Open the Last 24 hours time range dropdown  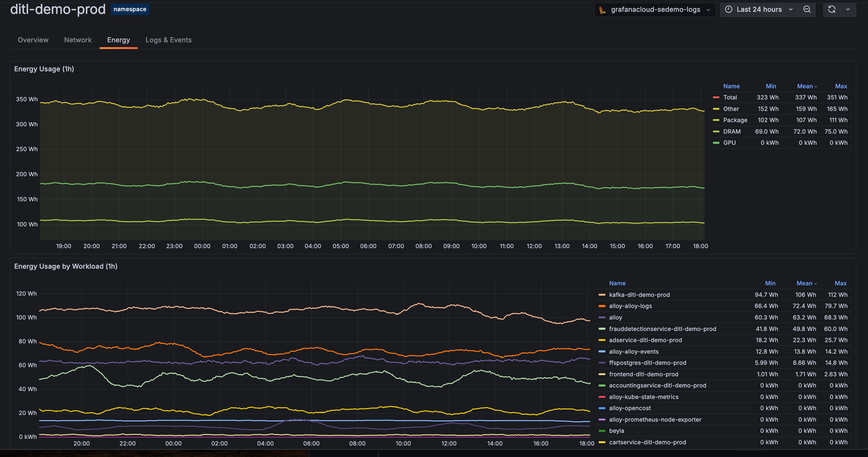(759, 9)
